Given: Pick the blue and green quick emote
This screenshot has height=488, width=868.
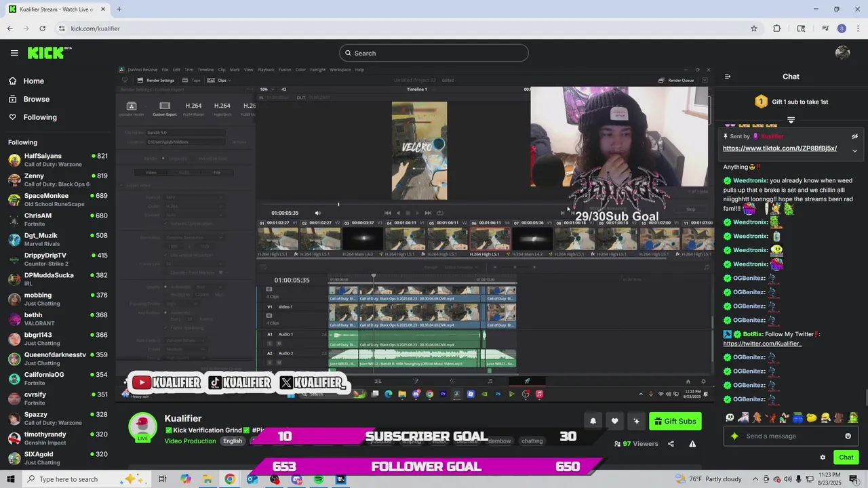Looking at the screenshot, I should 798,418.
